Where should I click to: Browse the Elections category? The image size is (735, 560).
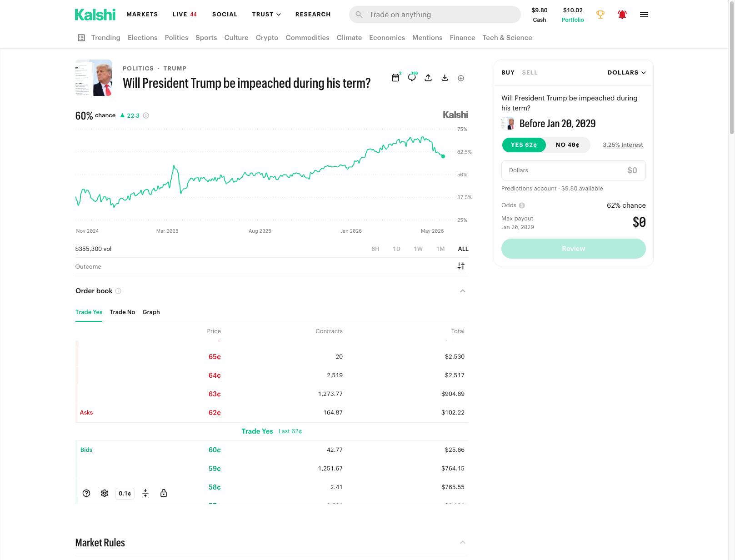pos(143,38)
